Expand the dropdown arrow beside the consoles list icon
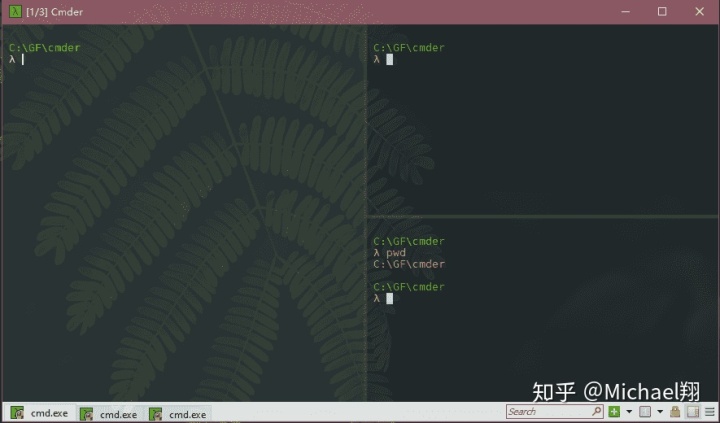Screen dimensions: 720x423 [660, 412]
